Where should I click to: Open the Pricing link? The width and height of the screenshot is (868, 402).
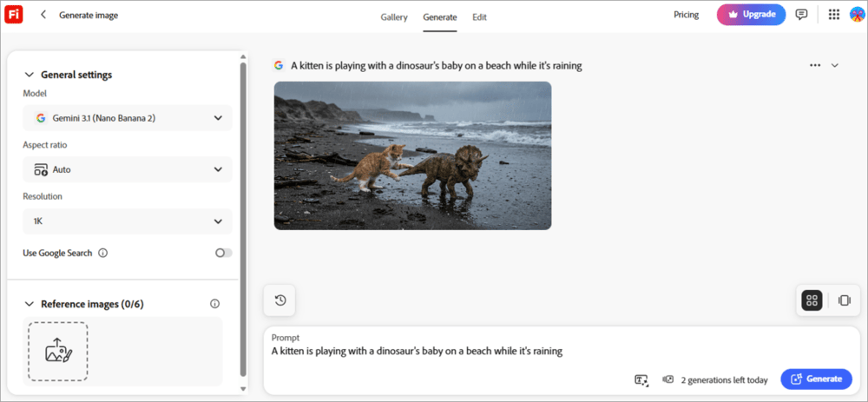pyautogui.click(x=687, y=15)
